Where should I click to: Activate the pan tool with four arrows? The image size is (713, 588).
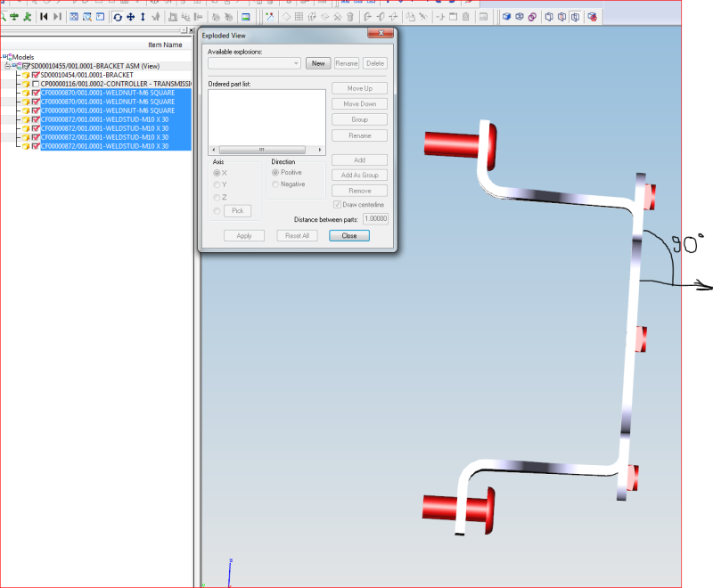coord(130,17)
